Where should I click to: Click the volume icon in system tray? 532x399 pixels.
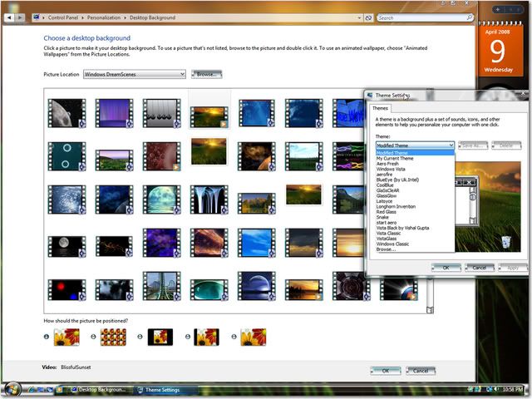[496, 390]
